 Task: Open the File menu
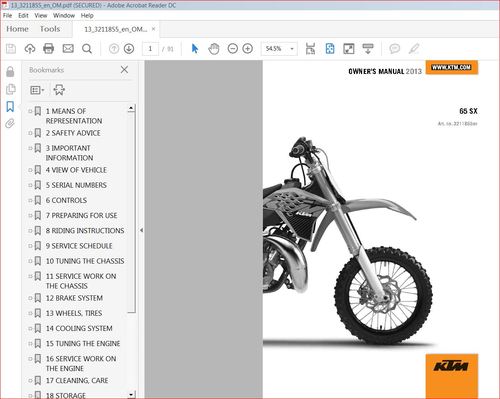click(x=7, y=16)
